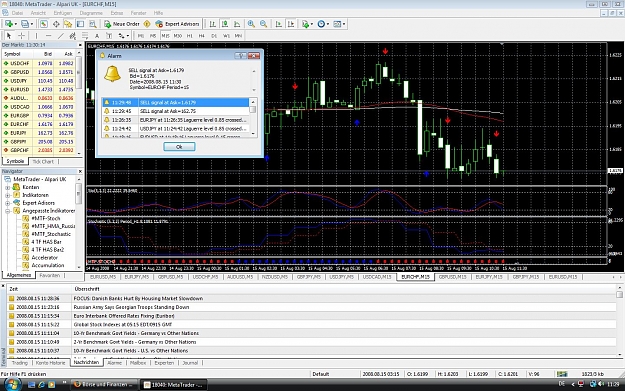Close the Market Watch panel
Viewport: 625px width, 391px height.
point(80,45)
